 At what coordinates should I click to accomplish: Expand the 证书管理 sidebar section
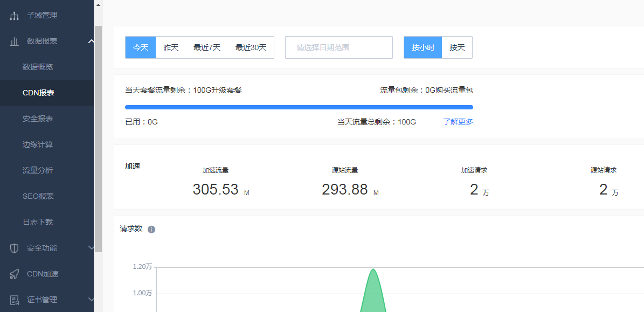pos(91,300)
